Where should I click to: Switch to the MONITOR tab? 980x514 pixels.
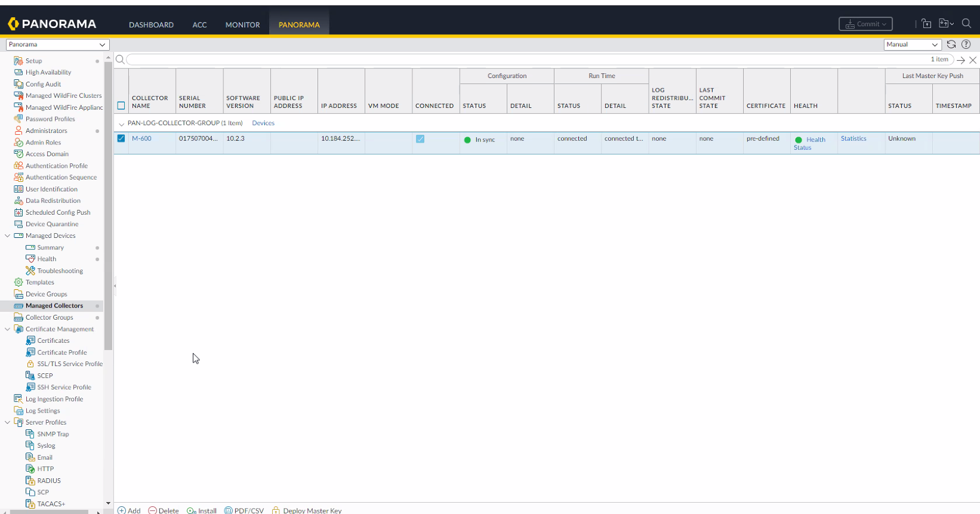click(x=242, y=24)
